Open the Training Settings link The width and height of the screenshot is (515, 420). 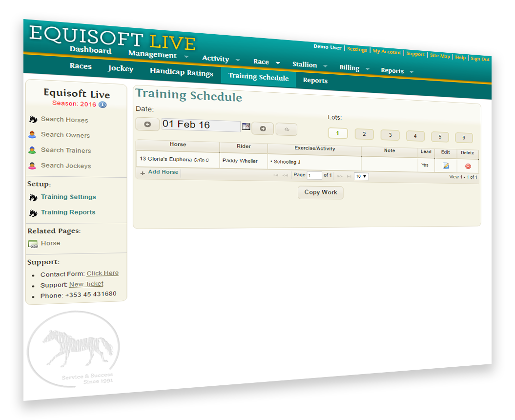(68, 197)
